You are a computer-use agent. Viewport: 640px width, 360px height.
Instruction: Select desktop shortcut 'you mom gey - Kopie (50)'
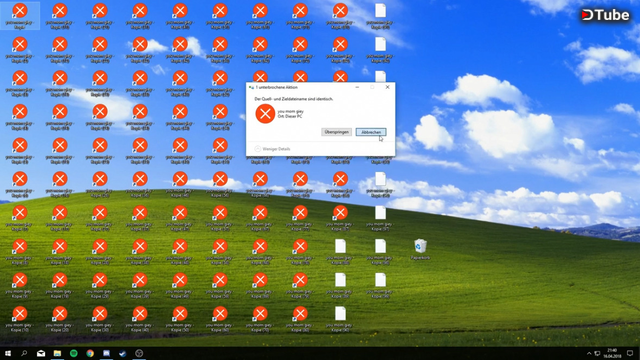[x=180, y=319]
